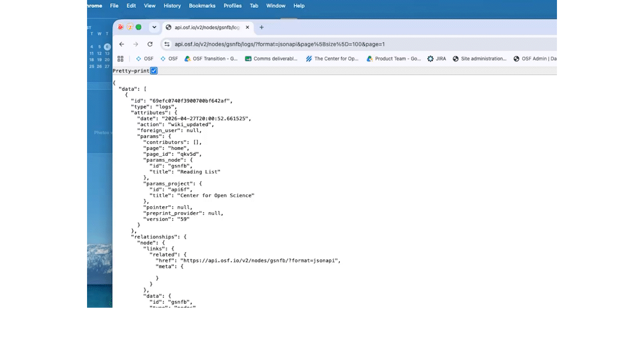Open the Site administration bookmark
This screenshot has height=362, width=644.
click(479, 59)
